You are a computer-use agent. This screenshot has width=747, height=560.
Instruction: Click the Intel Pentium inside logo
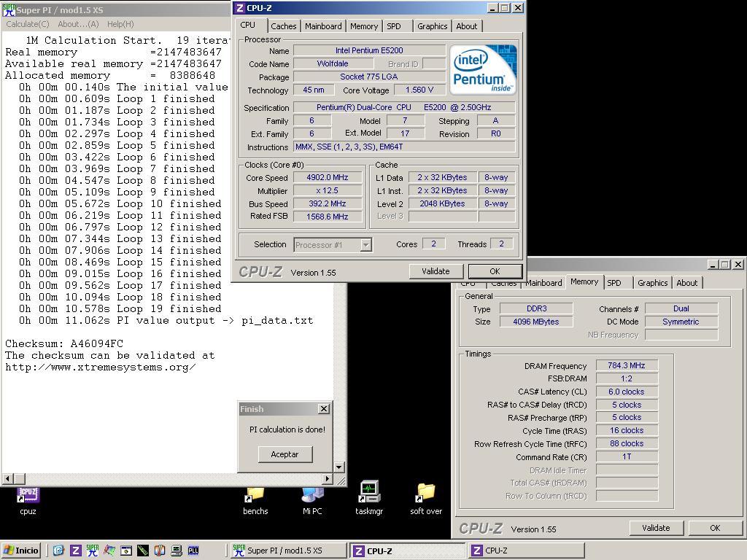(x=483, y=69)
